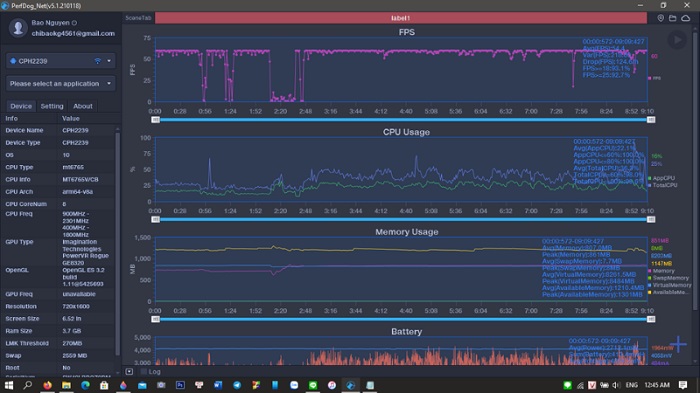Select the Device Name row
This screenshot has height=393, width=700.
pyautogui.click(x=58, y=130)
